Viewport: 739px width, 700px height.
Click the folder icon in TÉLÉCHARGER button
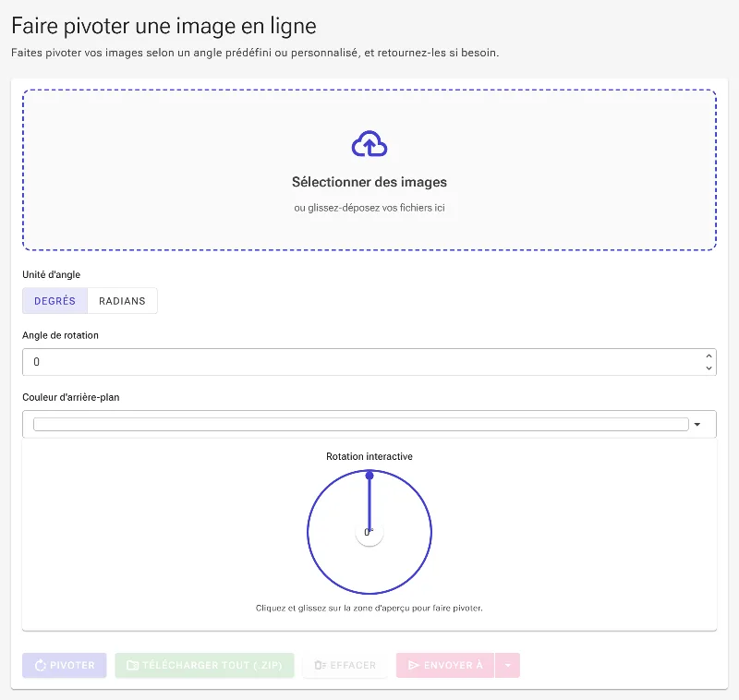133,665
